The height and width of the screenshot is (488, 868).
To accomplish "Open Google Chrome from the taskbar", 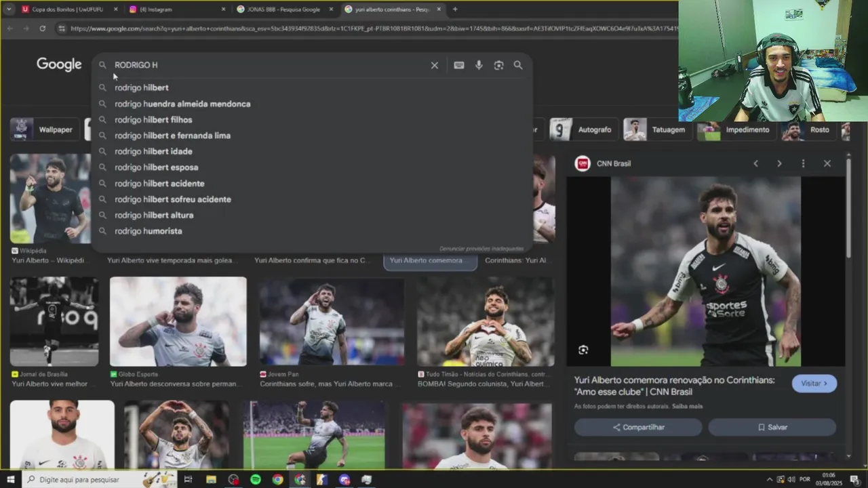I will click(277, 479).
